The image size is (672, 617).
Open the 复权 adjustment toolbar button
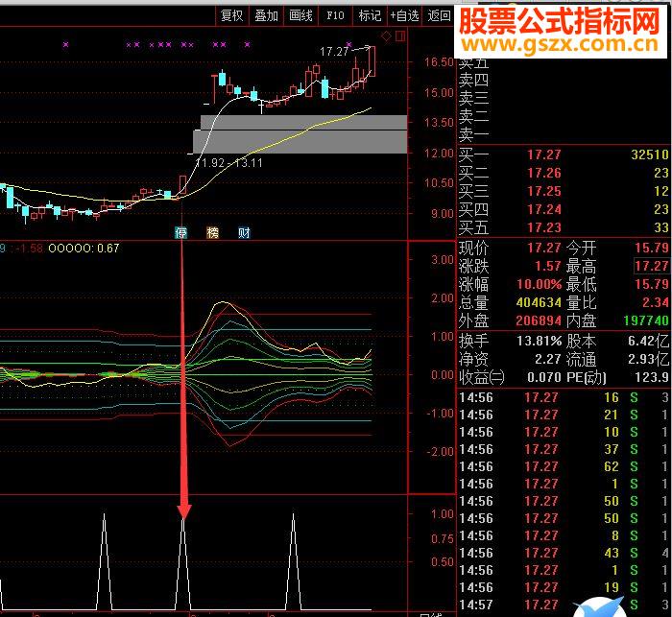(232, 16)
